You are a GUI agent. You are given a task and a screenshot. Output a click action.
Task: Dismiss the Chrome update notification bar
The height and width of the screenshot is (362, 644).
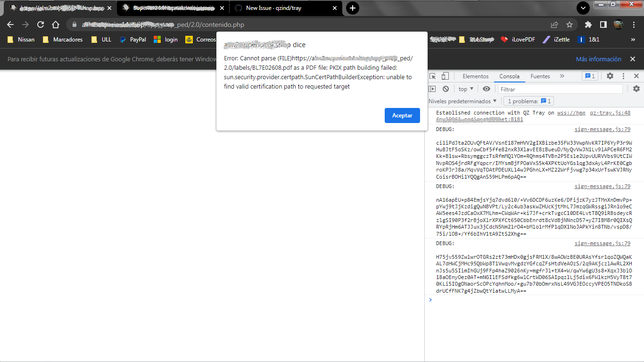(x=632, y=59)
